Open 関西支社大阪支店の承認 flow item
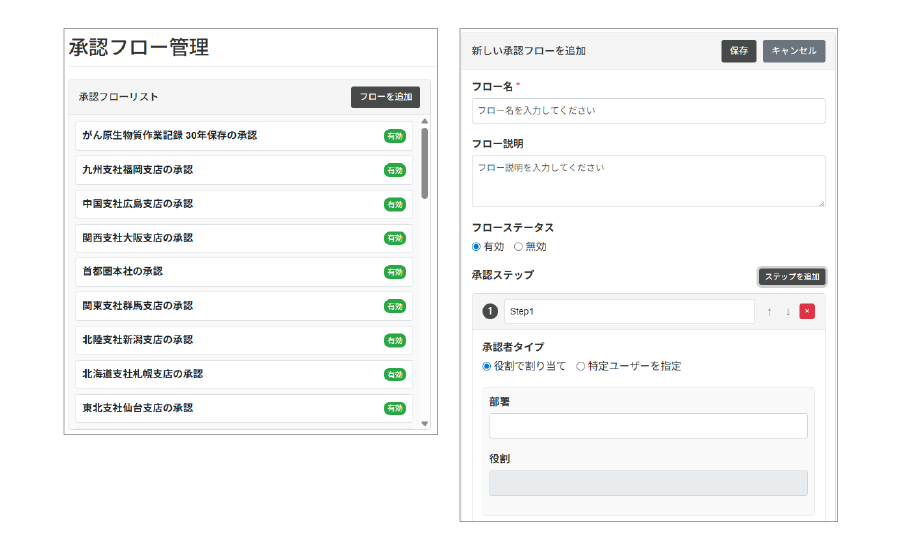 coord(230,238)
